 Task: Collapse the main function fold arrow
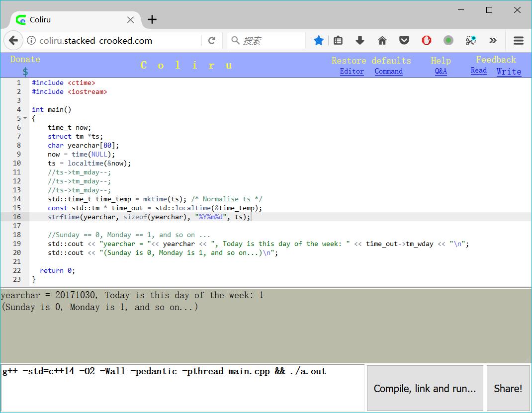click(x=25, y=118)
